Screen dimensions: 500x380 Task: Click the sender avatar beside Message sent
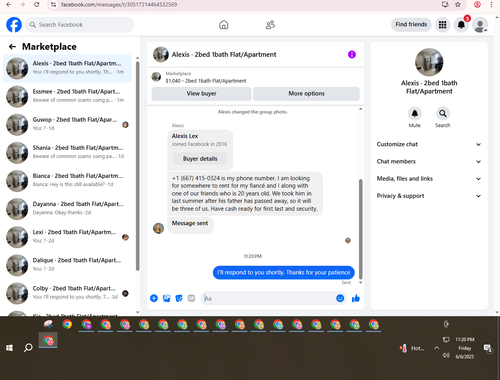158,228
